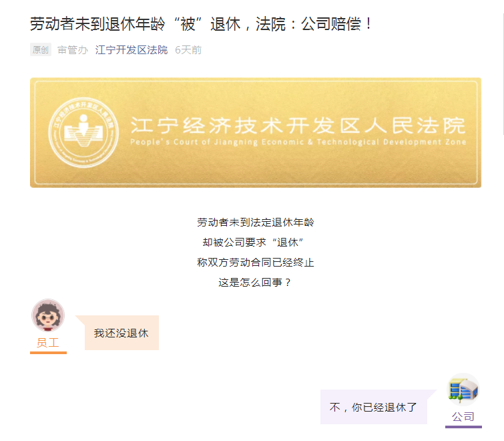Click the company building icon
Image resolution: width=504 pixels, height=441 pixels.
tap(463, 389)
